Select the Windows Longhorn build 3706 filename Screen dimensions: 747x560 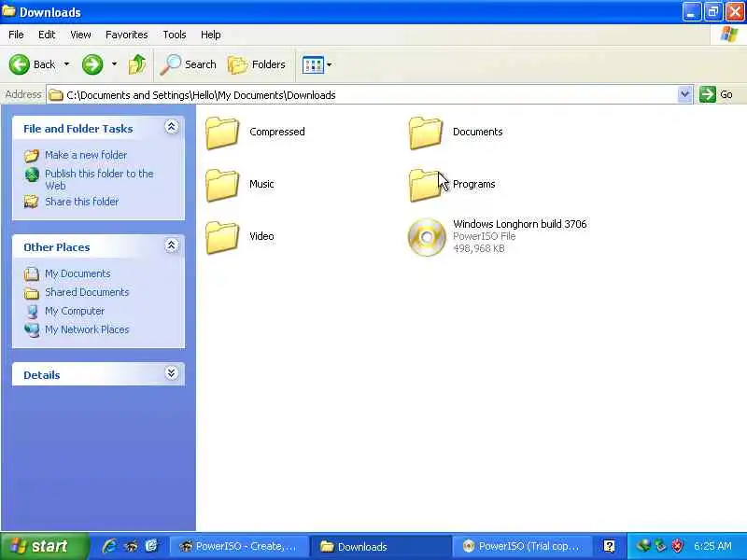[520, 224]
